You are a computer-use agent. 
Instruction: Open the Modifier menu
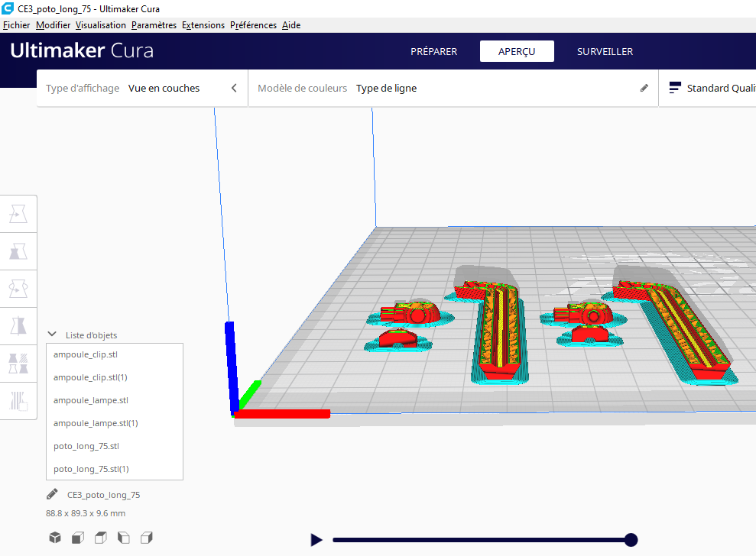[53, 25]
